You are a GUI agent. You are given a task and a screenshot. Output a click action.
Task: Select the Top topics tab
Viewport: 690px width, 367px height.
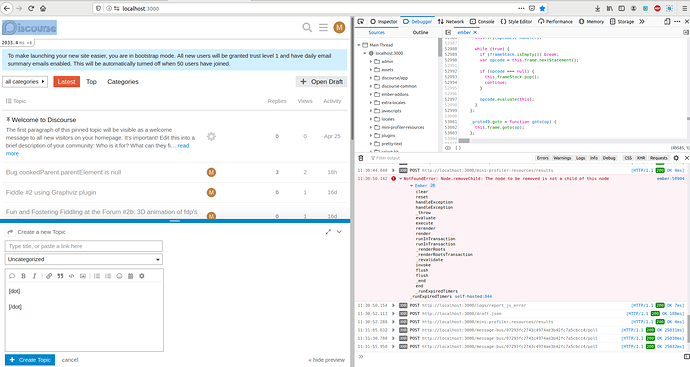click(91, 81)
